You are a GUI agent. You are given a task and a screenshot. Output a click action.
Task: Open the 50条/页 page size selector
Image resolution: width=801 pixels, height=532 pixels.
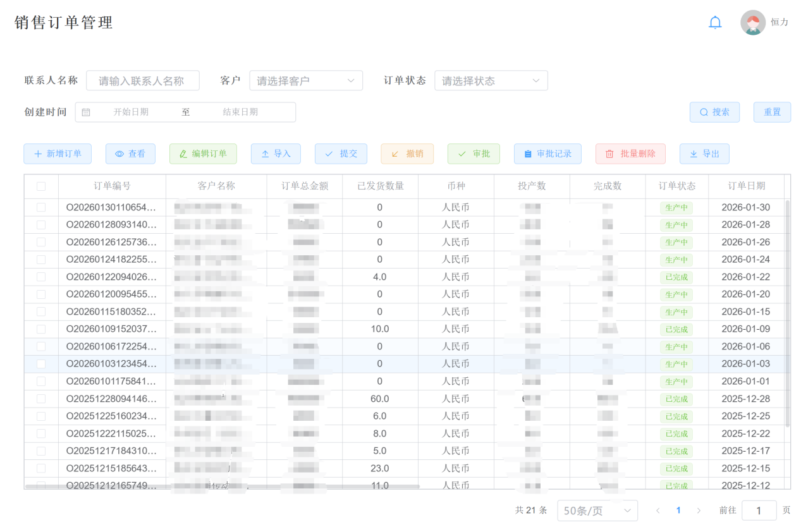(x=597, y=511)
